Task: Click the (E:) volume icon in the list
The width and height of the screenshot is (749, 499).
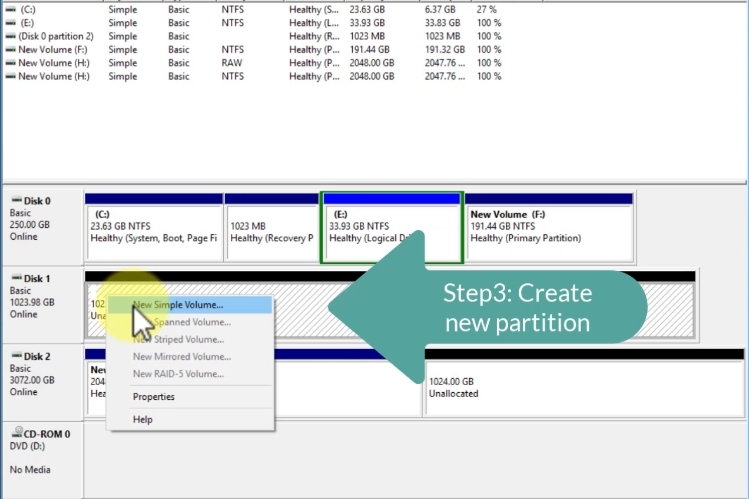Action: tap(10, 23)
